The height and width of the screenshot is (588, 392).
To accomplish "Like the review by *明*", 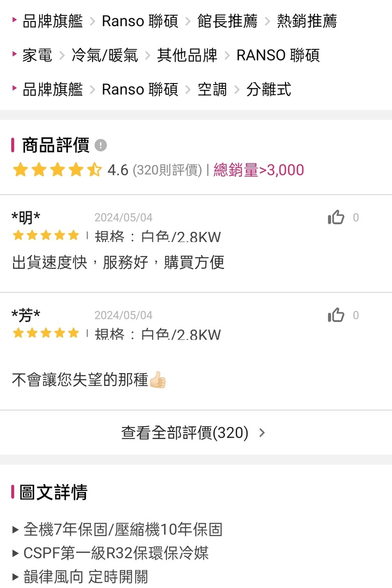I will click(336, 217).
